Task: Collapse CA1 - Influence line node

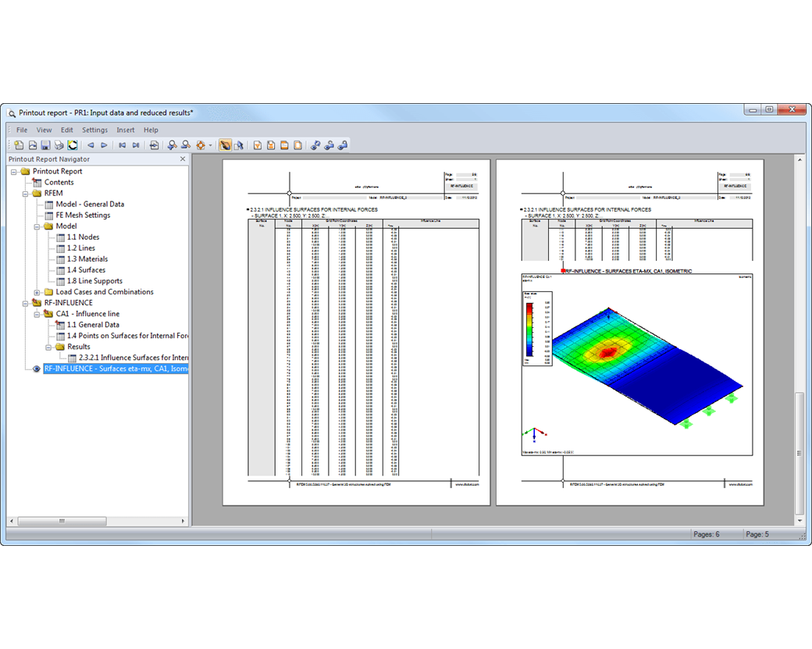Action: (x=37, y=315)
